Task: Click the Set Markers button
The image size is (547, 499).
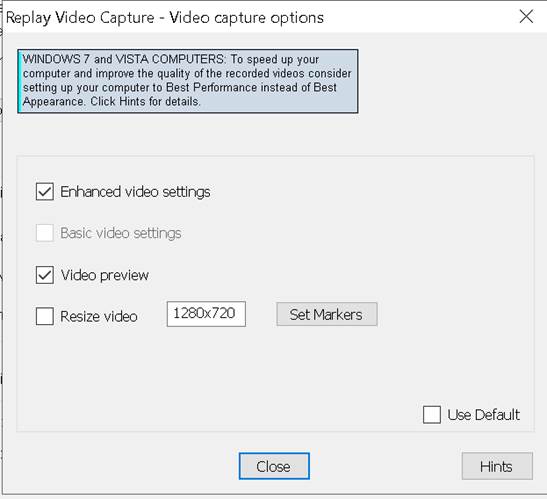Action: click(x=327, y=314)
